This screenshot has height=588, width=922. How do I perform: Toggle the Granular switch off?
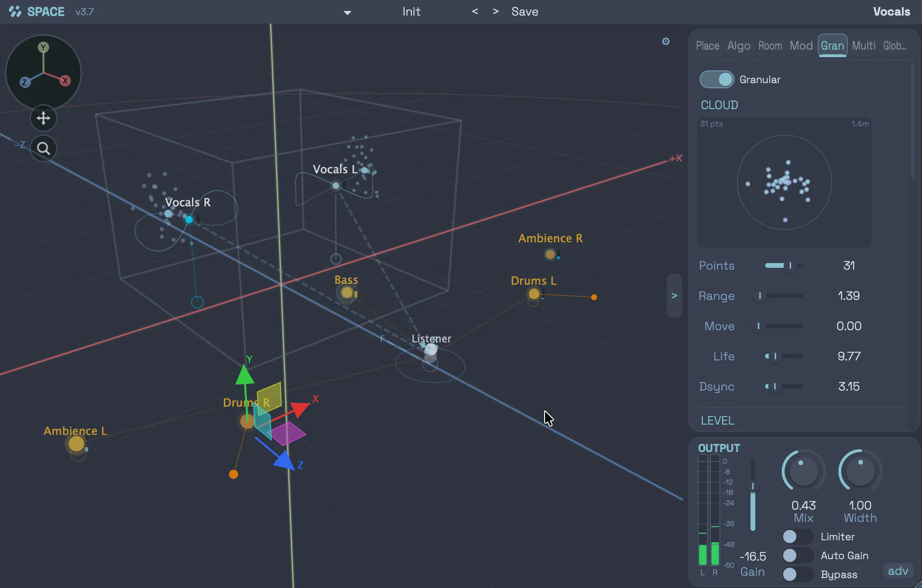[717, 79]
